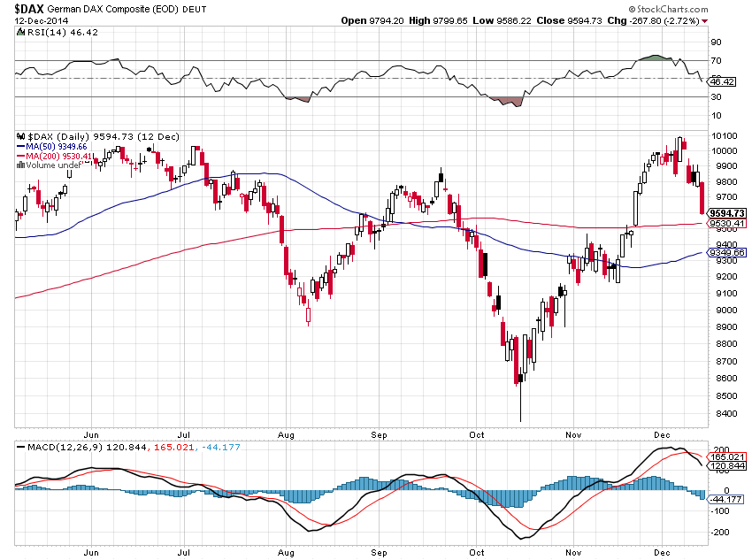Click the 9594.73 last price label
Image resolution: width=752 pixels, height=560 pixels.
click(727, 213)
